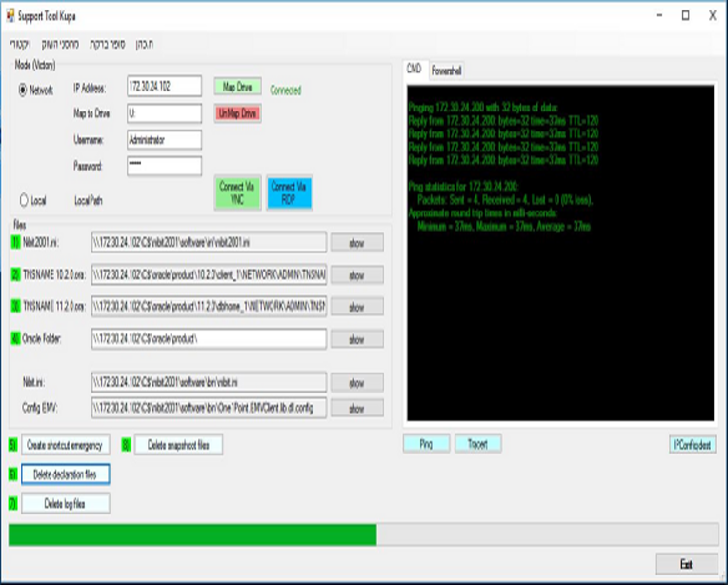Select the Network mode radio button
Screen dimensions: 728x585
[23, 91]
